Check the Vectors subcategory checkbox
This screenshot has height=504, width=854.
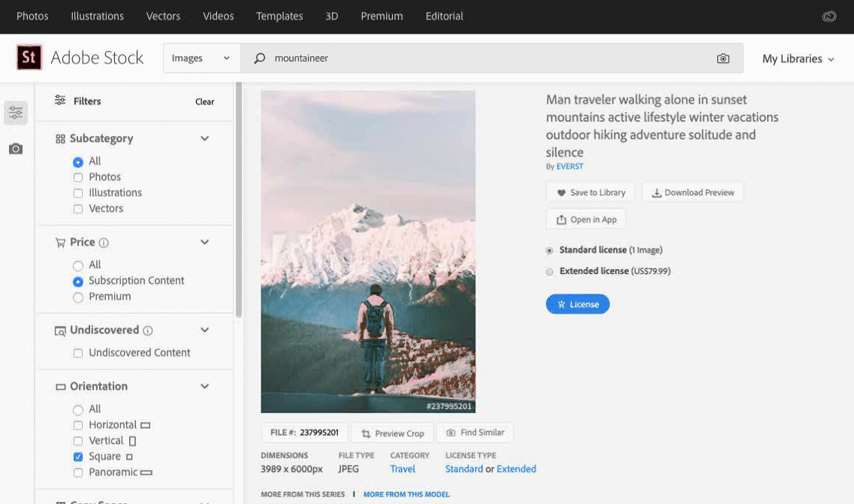pos(78,210)
